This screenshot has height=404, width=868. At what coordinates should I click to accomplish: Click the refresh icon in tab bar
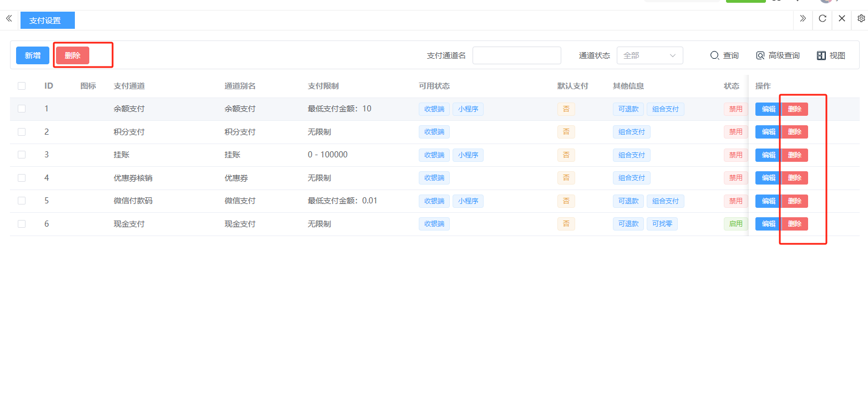[x=823, y=19]
